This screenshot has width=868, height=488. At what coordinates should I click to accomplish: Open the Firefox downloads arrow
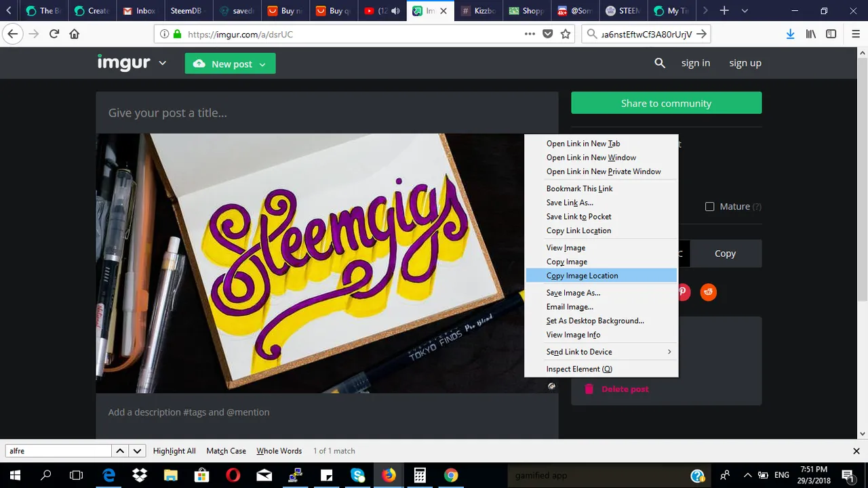(791, 34)
